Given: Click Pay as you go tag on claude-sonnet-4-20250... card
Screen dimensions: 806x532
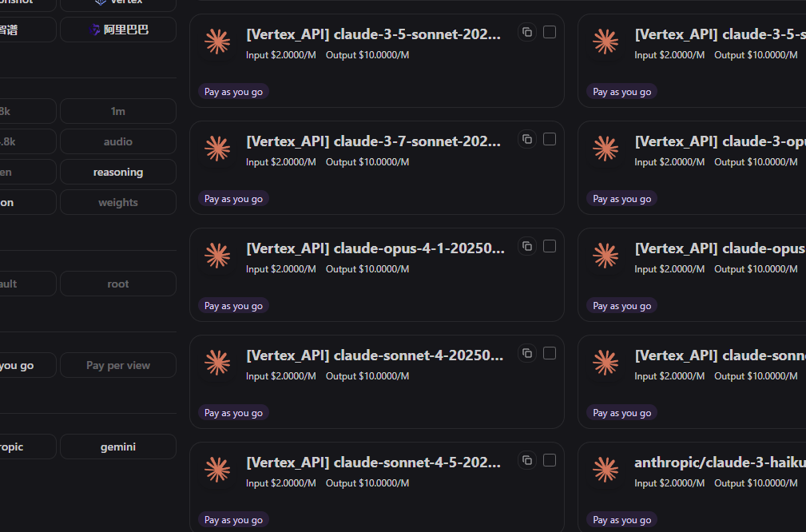Looking at the screenshot, I should pyautogui.click(x=233, y=412).
